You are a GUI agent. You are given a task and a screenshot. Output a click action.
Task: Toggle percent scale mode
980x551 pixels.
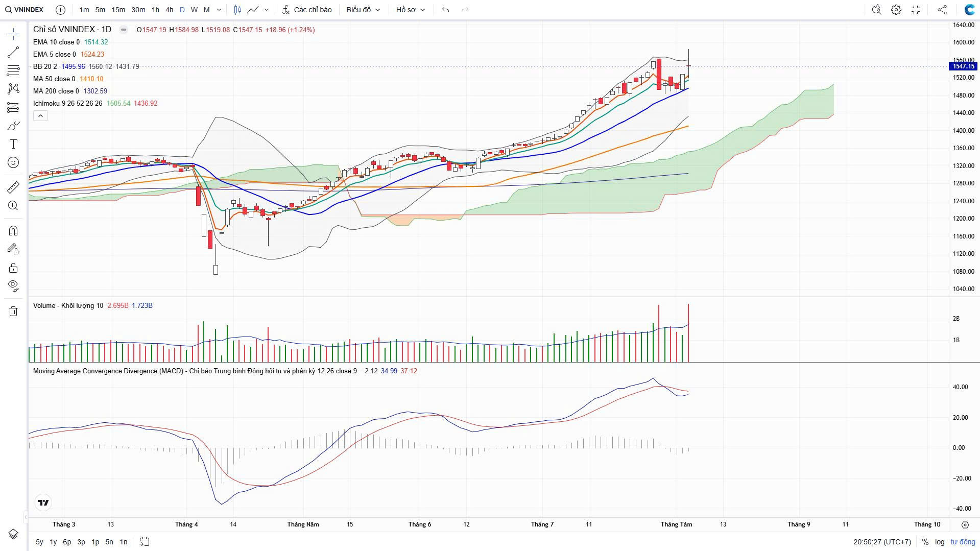click(x=925, y=542)
